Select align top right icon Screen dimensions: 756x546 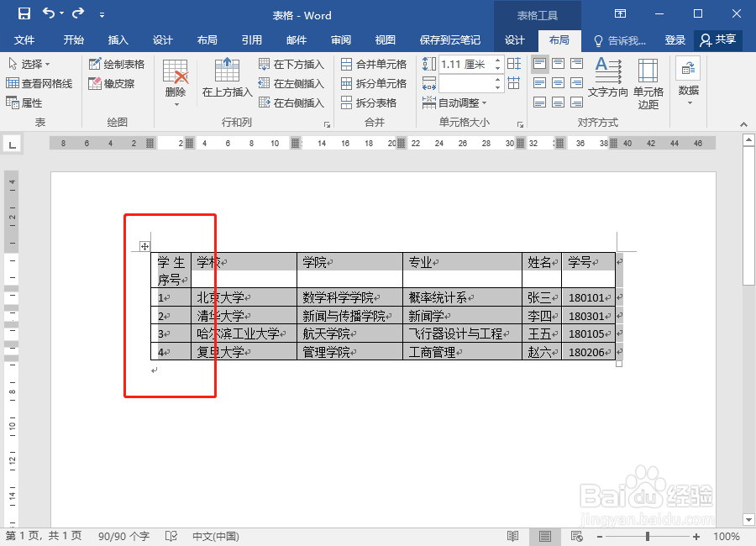pyautogui.click(x=576, y=63)
